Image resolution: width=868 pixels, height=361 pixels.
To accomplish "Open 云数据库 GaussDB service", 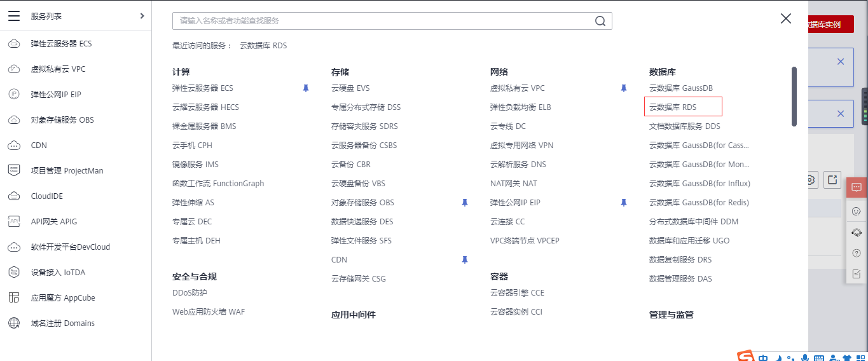I will point(681,88).
